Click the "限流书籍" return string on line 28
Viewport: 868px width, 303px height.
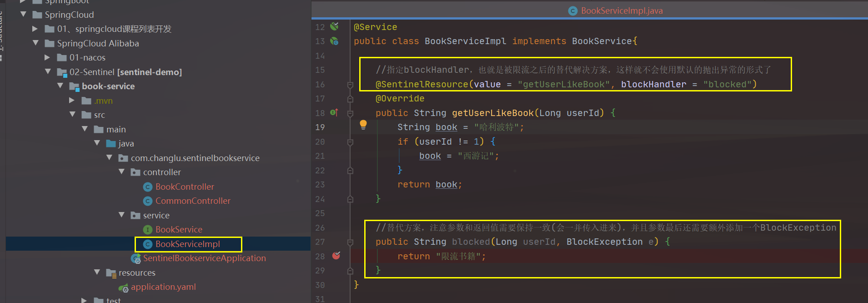(458, 256)
